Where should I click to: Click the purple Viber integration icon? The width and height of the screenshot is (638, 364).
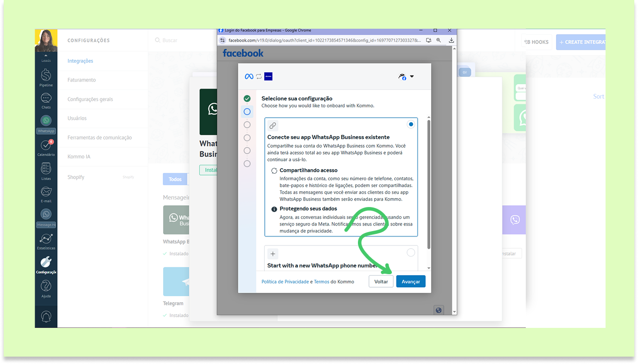click(515, 220)
